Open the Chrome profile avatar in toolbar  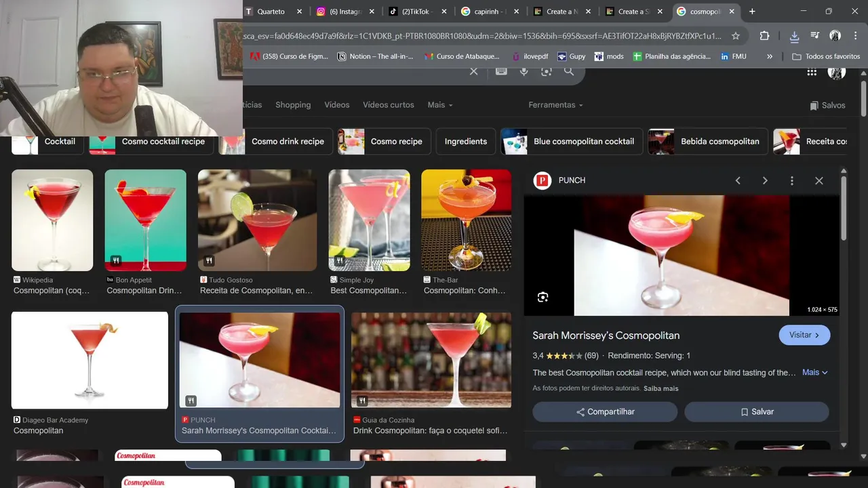point(835,36)
